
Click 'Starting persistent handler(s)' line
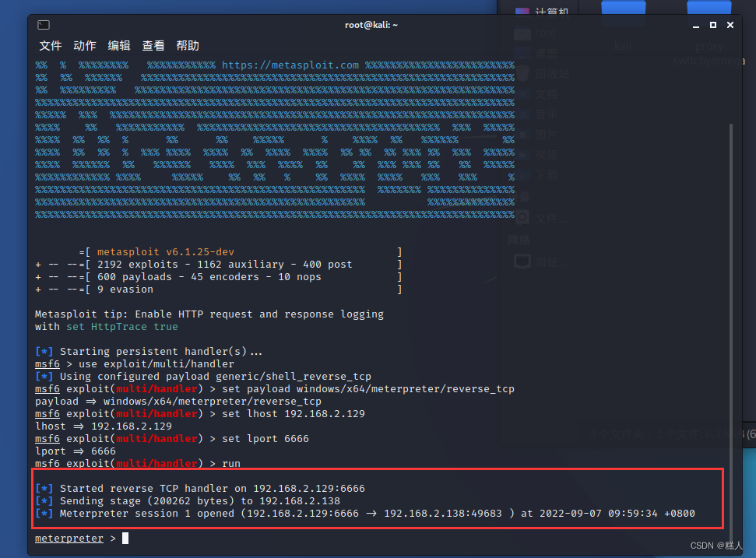(149, 352)
